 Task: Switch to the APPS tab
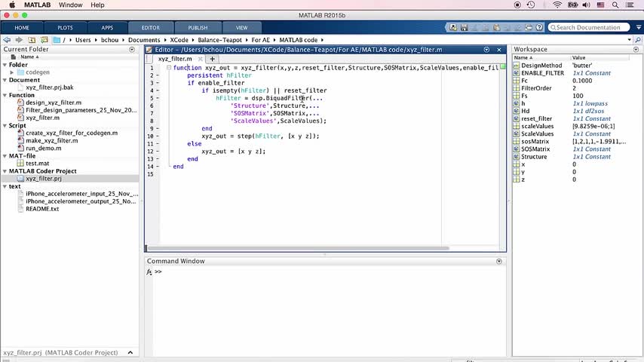coord(107,28)
